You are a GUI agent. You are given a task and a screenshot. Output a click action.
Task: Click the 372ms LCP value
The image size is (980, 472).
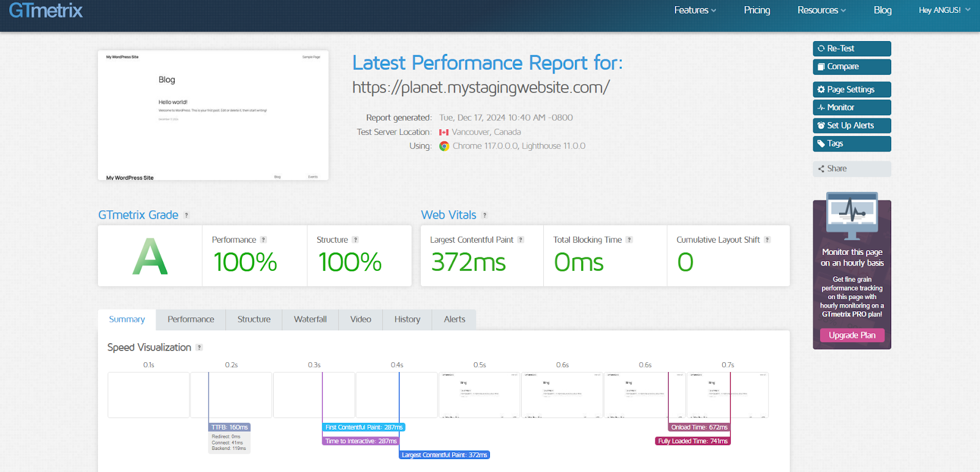[x=469, y=262]
